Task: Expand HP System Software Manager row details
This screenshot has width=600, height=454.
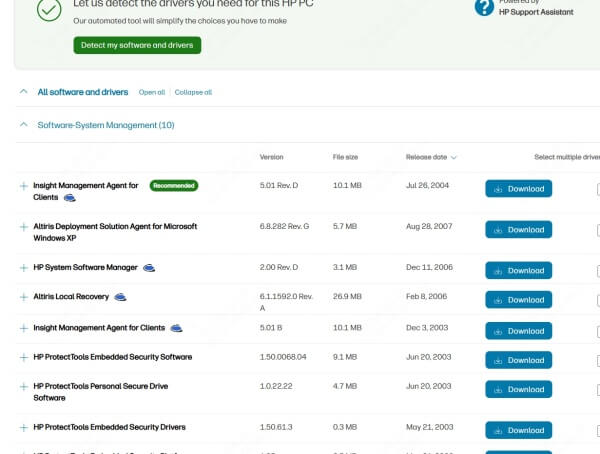Action: click(24, 268)
